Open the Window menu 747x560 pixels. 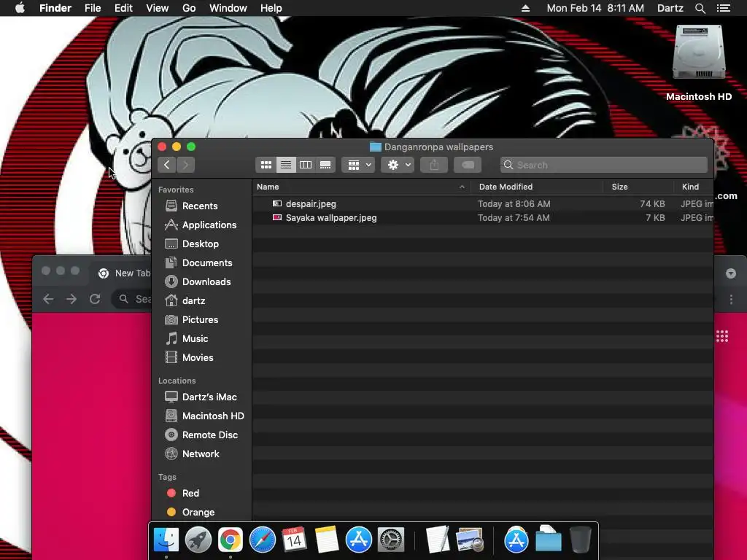pyautogui.click(x=228, y=8)
